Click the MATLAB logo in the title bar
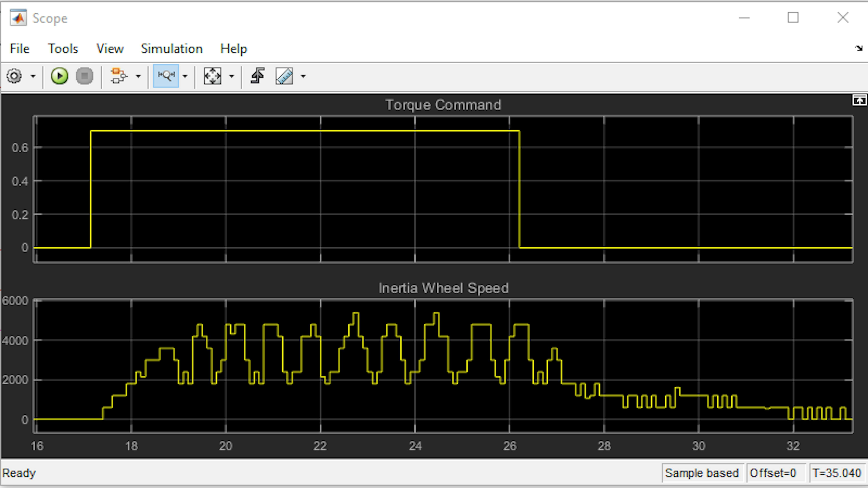 click(x=18, y=18)
